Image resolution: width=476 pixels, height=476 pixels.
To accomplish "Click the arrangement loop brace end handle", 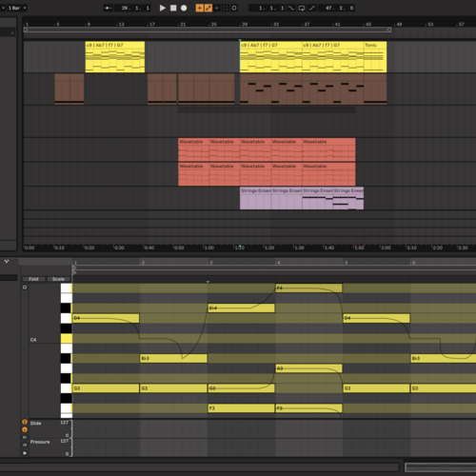I will [389, 30].
